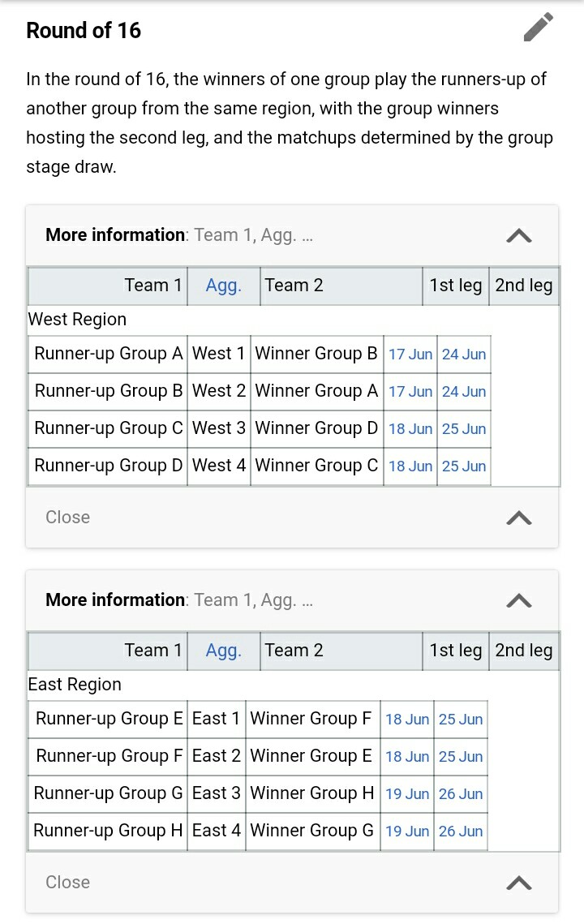Screen dimensions: 584x924
Task: Close the East Region table
Action: (68, 882)
